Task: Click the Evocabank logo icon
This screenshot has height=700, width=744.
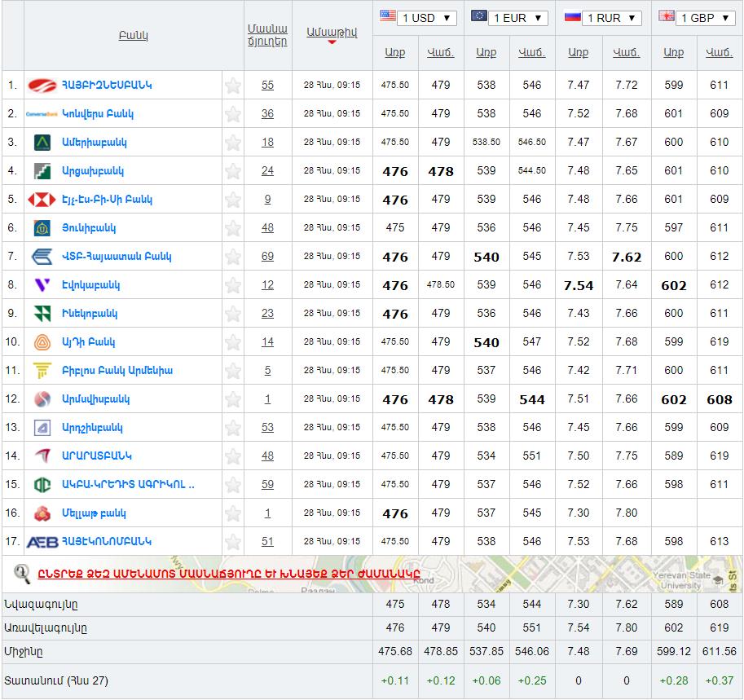Action: click(x=42, y=285)
